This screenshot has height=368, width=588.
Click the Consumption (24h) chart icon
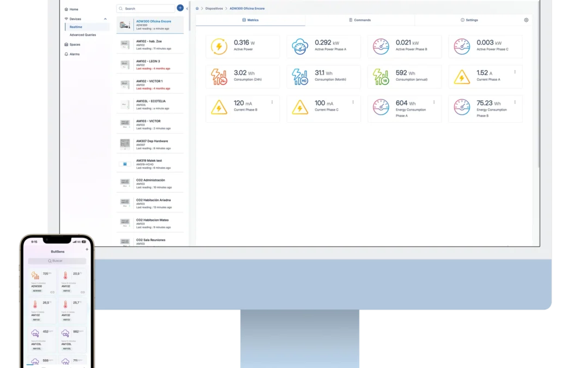219,77
